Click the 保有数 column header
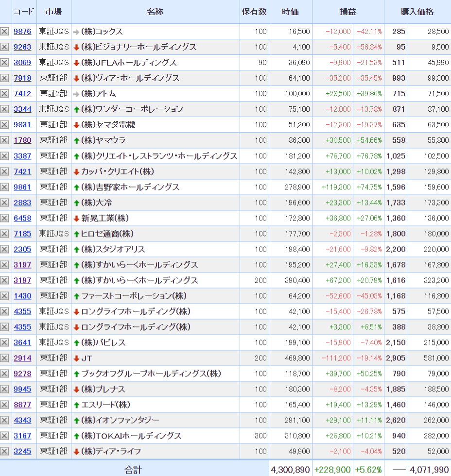This screenshot has height=476, width=451. pos(254,12)
